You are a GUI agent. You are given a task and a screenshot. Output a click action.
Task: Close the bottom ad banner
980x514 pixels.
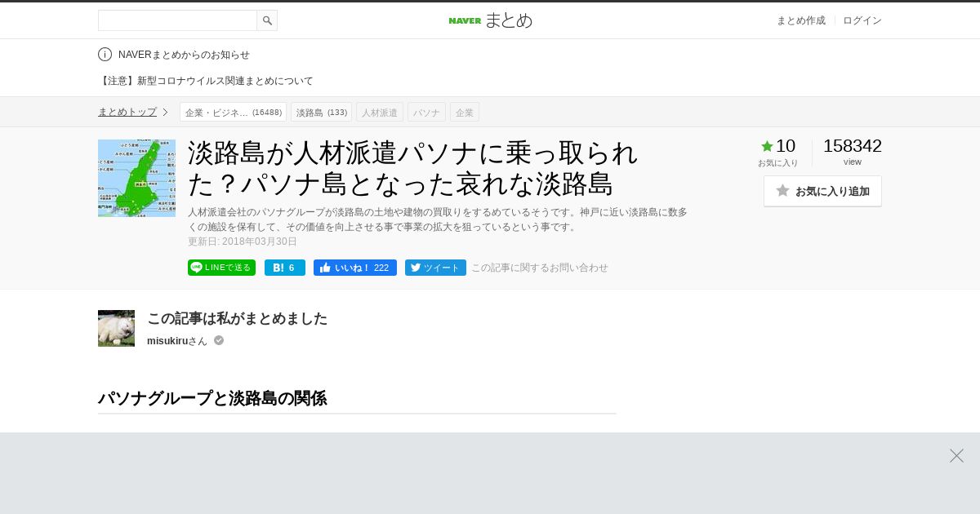956,455
